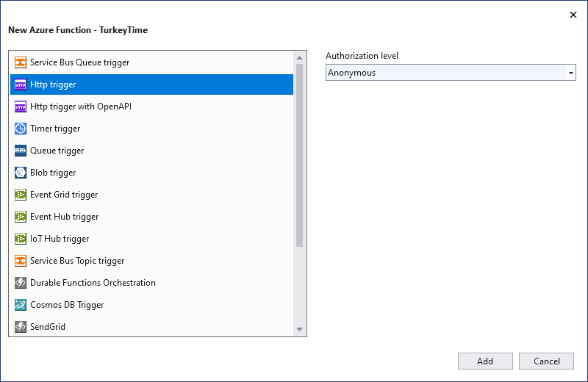Screen dimensions: 588x382
Task: Open the Authorization level dropdown
Action: coord(451,72)
